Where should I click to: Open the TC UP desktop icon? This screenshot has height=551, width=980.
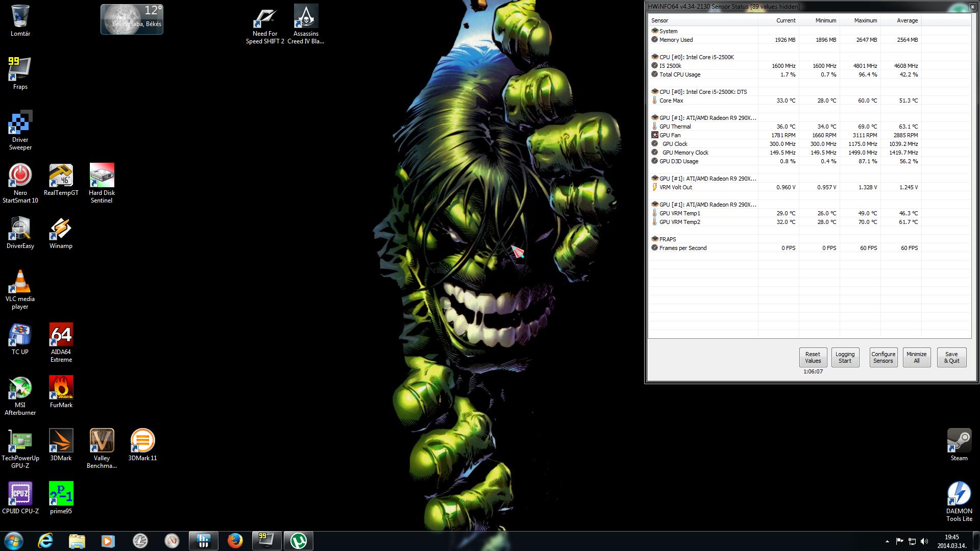[20, 339]
